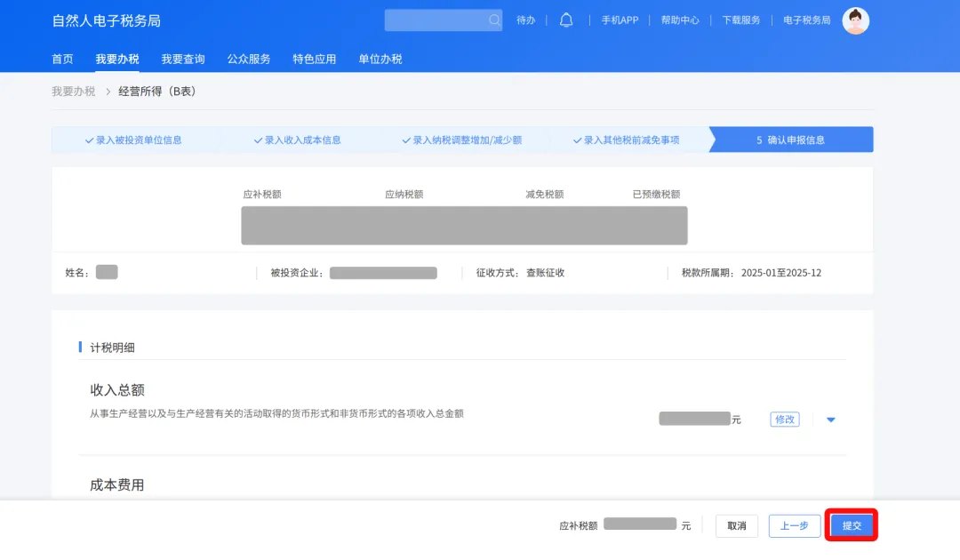Image resolution: width=960 pixels, height=560 pixels.
Task: Open 下载服务 download services
Action: (740, 20)
